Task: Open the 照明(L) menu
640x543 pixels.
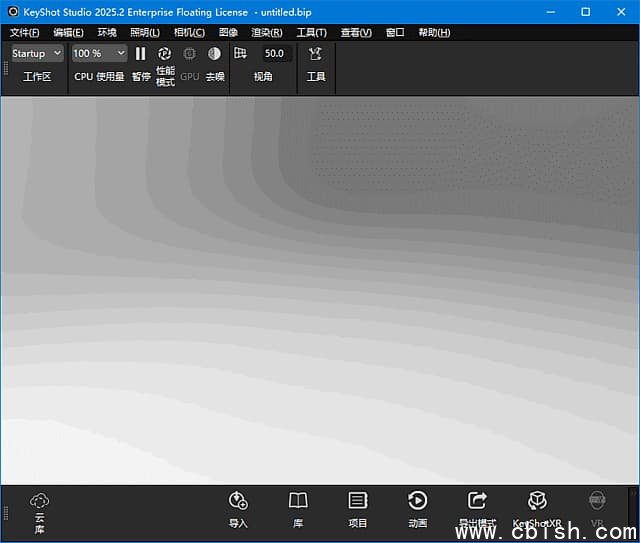Action: 145,33
